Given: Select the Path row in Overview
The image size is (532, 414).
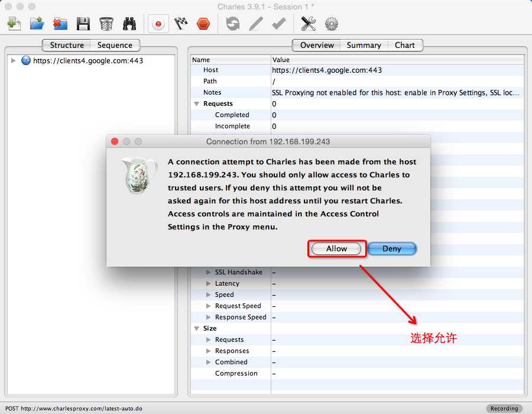Looking at the screenshot, I should coord(357,81).
